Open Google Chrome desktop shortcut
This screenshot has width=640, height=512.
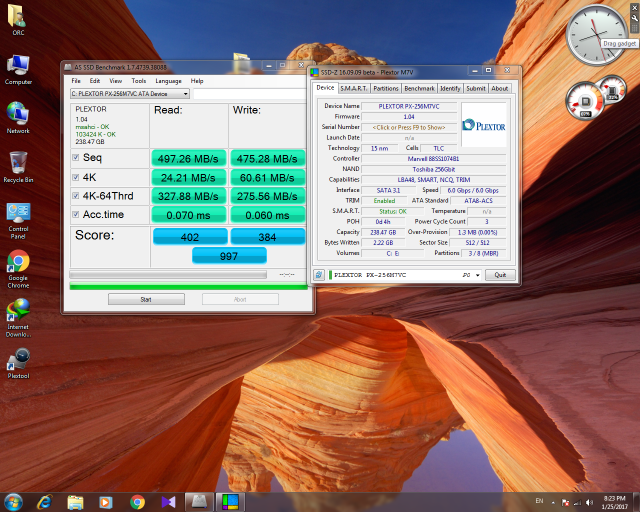(x=18, y=263)
